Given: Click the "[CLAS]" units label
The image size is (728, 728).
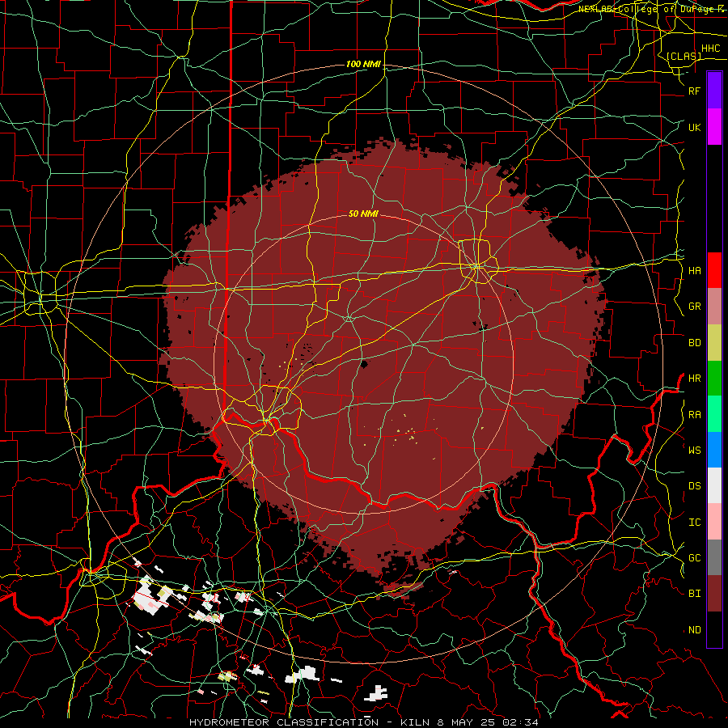Looking at the screenshot, I should pos(684,56).
